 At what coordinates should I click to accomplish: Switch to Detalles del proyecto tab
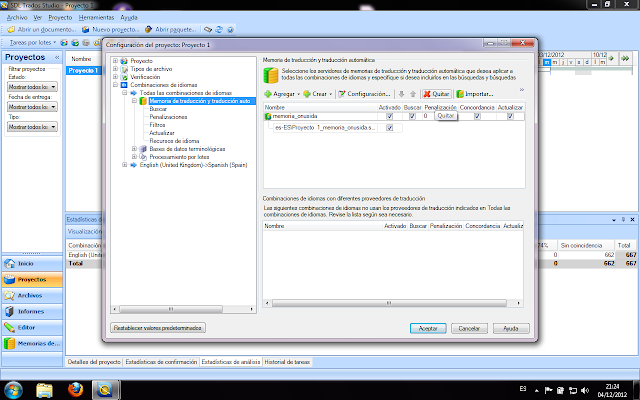(x=94, y=362)
